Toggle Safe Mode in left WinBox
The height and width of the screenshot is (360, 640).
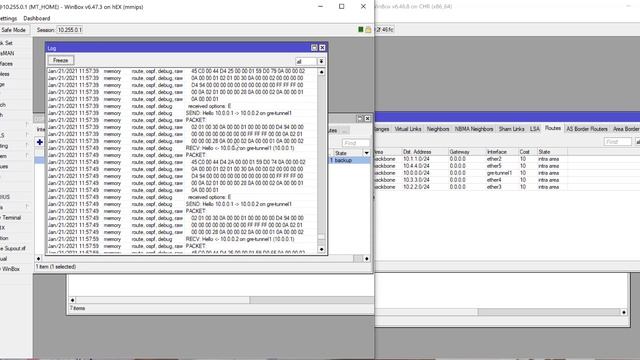13,30
